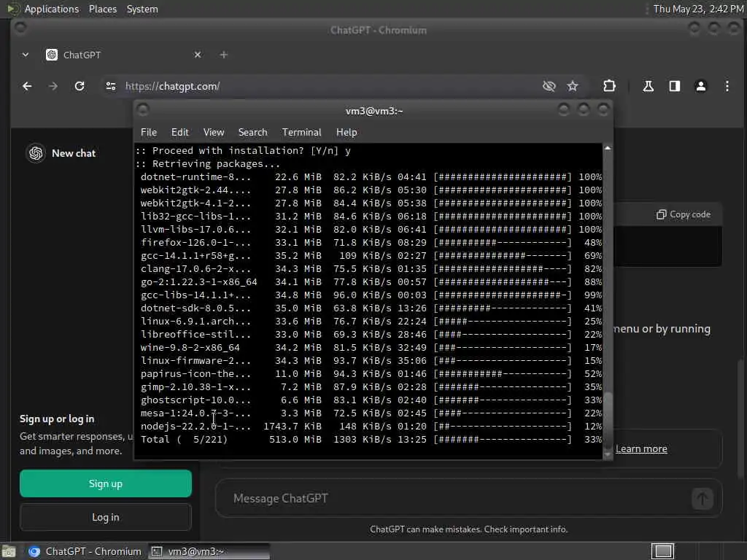The width and height of the screenshot is (747, 560).
Task: Open a new browser tab
Action: [x=223, y=55]
